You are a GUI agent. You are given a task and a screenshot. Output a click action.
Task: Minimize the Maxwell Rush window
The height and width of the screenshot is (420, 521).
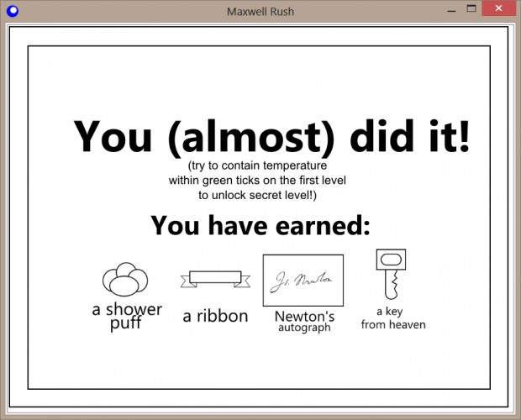click(451, 10)
